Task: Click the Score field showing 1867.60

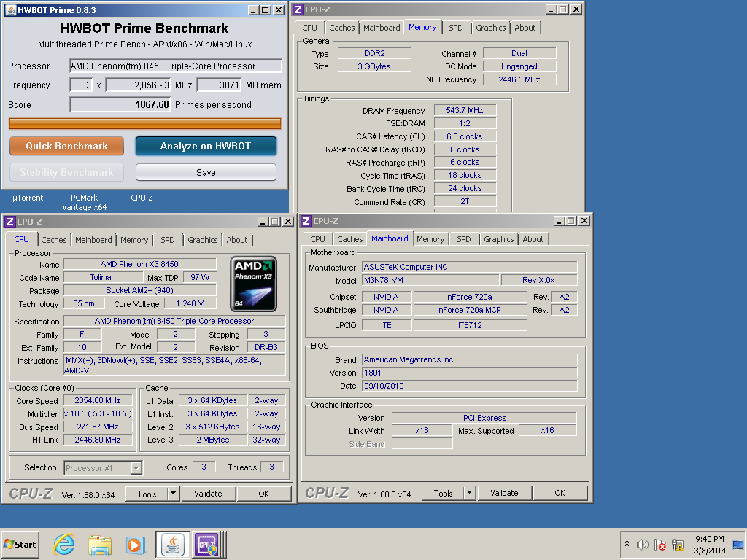Action: coord(120,104)
